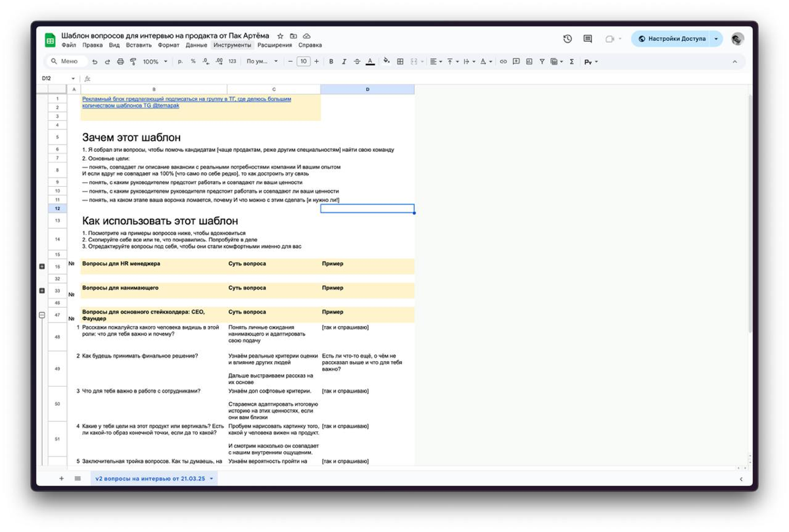Apply currency format р.
Viewport: 789px width, 532px height.
tap(181, 62)
